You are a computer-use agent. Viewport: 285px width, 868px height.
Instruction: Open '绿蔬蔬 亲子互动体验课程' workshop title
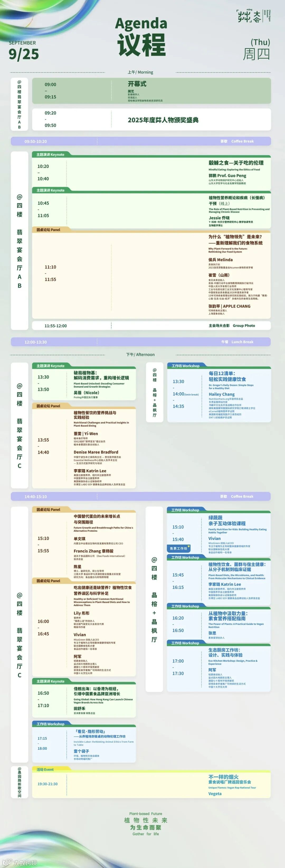227,521
